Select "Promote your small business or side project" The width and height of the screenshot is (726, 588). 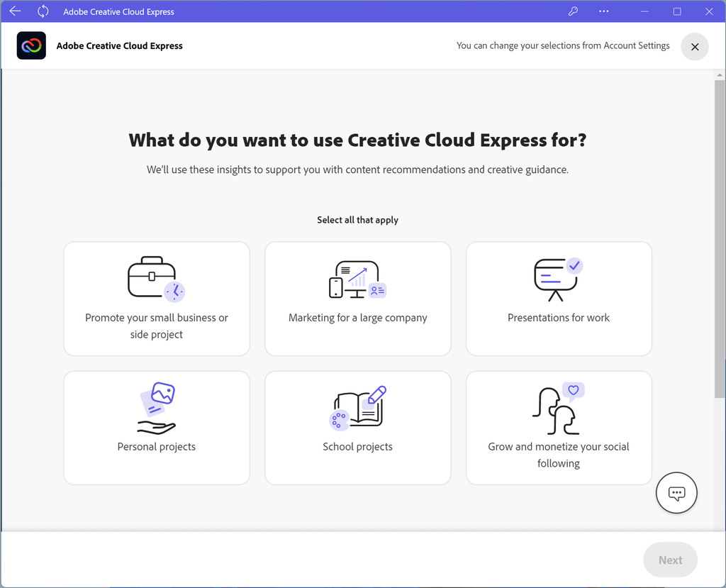[157, 299]
